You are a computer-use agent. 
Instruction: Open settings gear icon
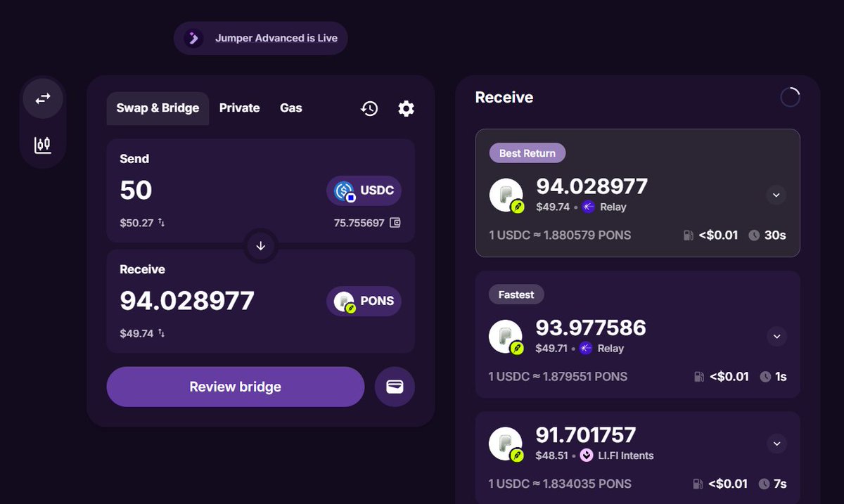click(406, 108)
